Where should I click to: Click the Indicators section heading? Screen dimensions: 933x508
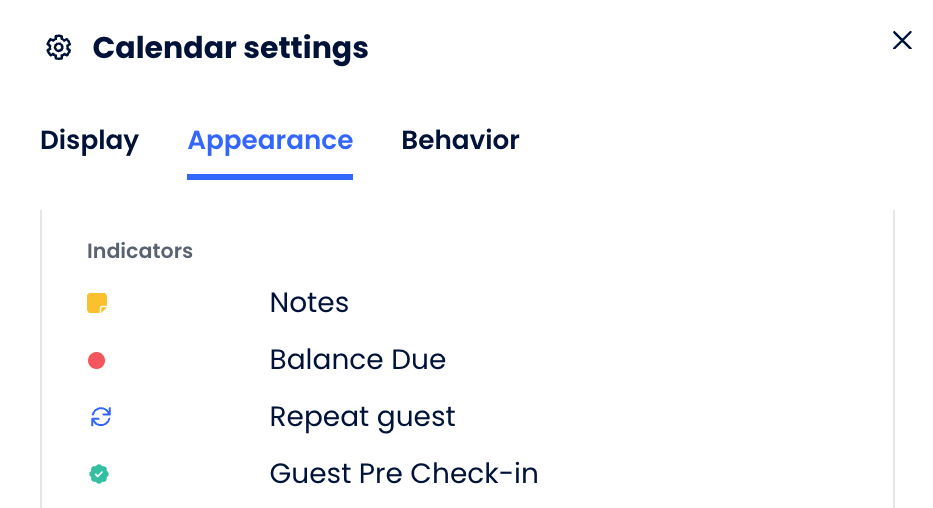pos(140,251)
